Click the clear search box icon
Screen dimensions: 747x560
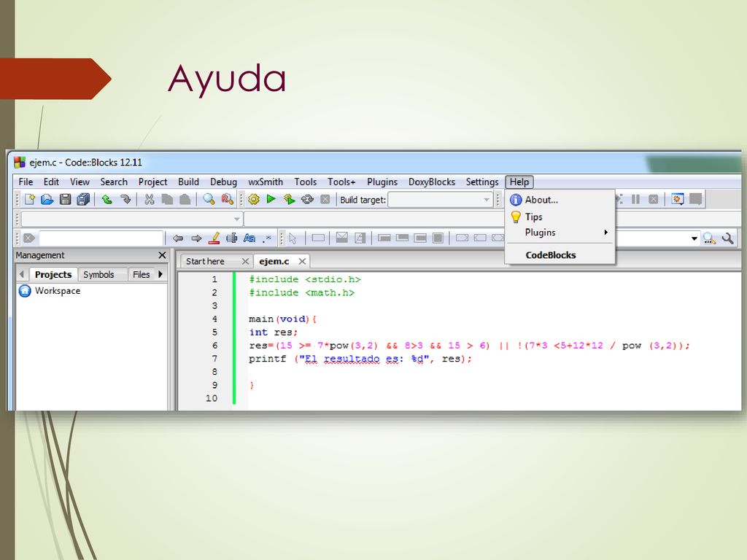coord(29,238)
